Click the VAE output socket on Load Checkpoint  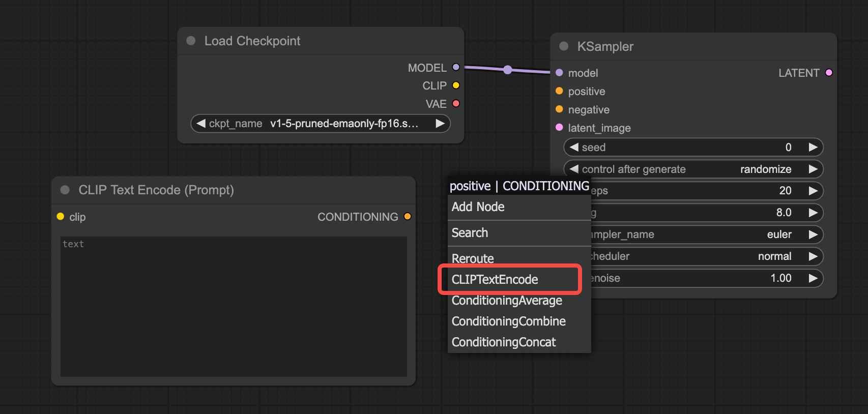click(456, 104)
